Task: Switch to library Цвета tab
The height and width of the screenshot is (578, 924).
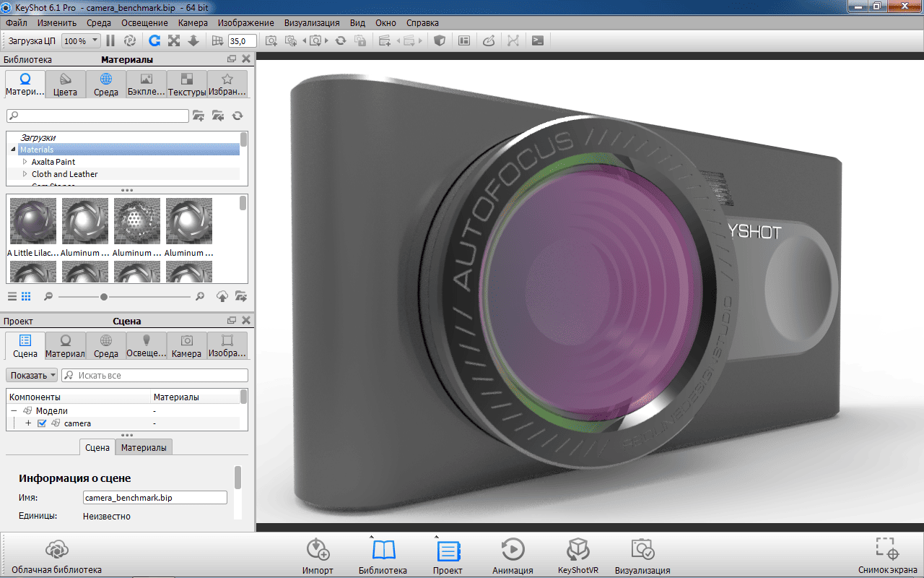Action: click(x=66, y=85)
